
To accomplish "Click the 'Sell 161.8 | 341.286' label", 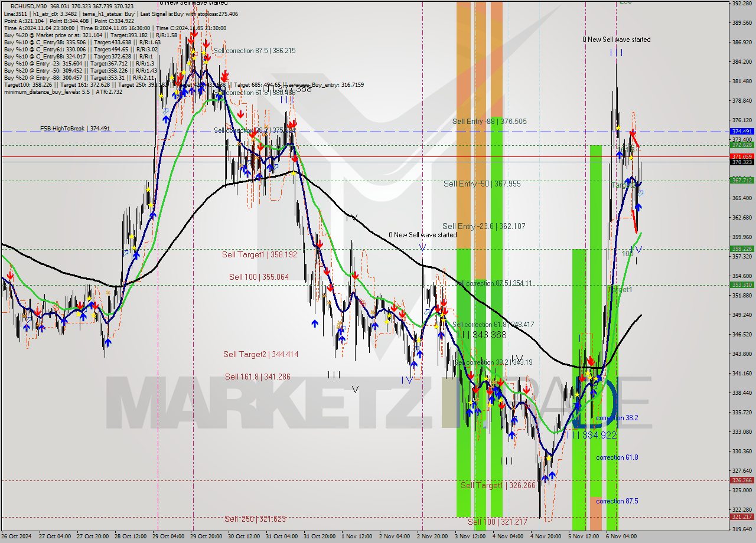I will (x=258, y=376).
